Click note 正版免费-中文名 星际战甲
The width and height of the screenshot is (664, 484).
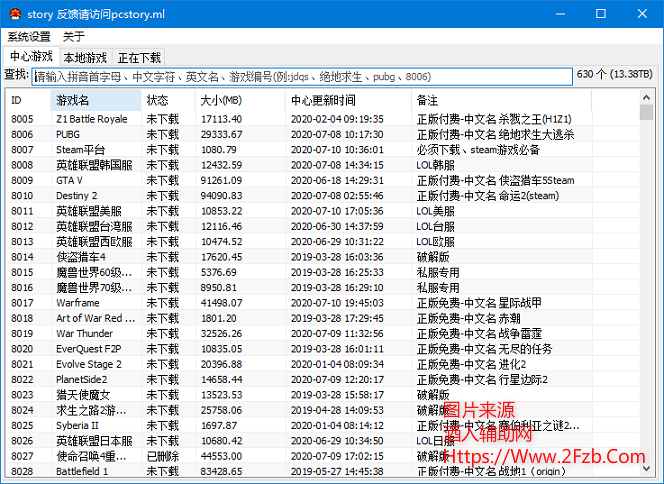[x=479, y=303]
